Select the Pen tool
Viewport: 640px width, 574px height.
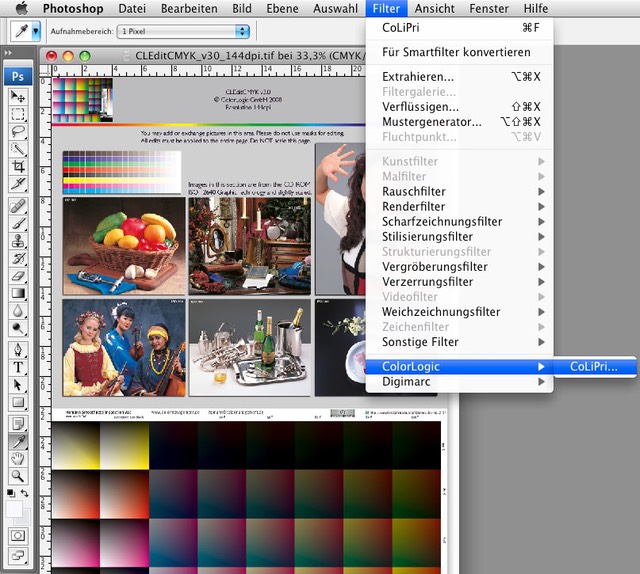pyautogui.click(x=18, y=350)
